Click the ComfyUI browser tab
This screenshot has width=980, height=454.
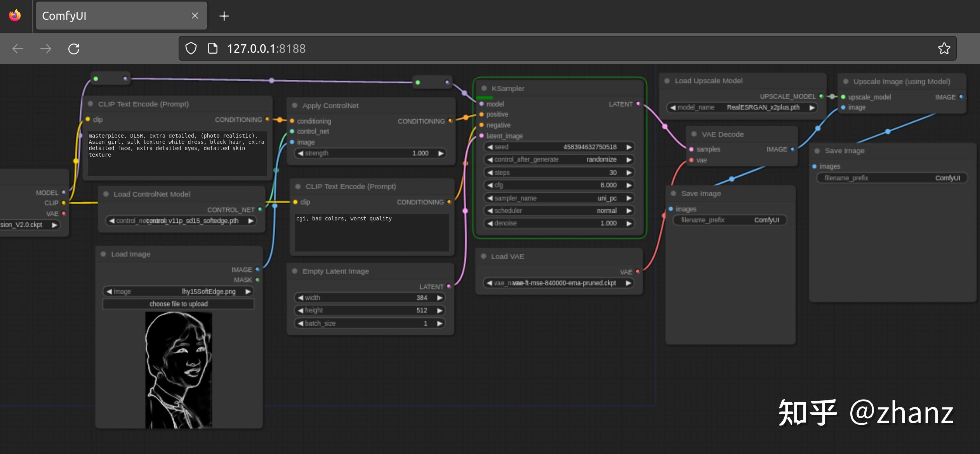118,16
